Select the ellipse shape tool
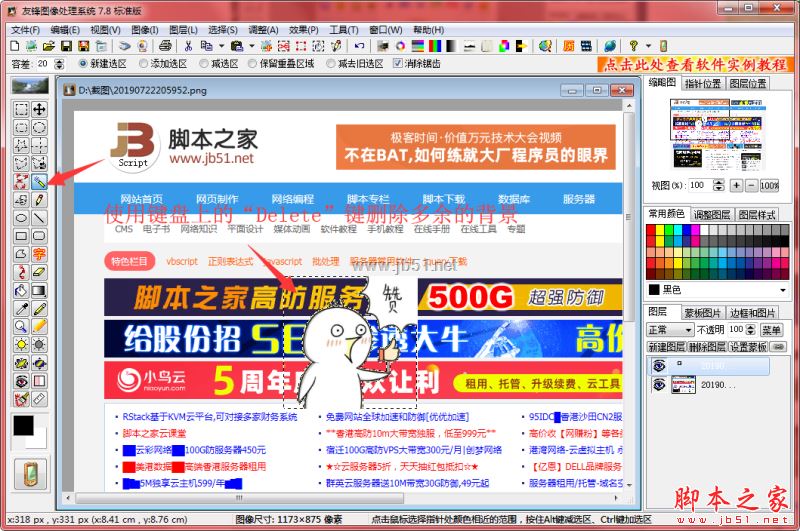Screen dimensions: 800x531 click(21, 218)
